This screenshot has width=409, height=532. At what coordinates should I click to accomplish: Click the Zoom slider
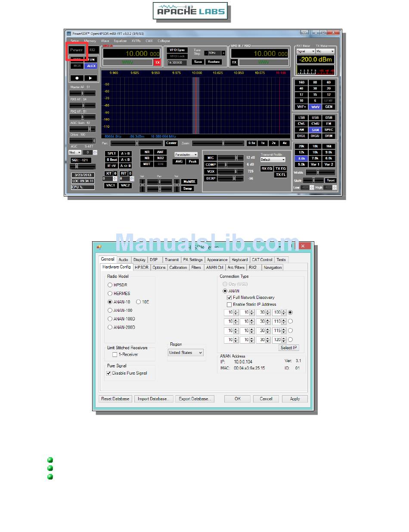[218, 143]
